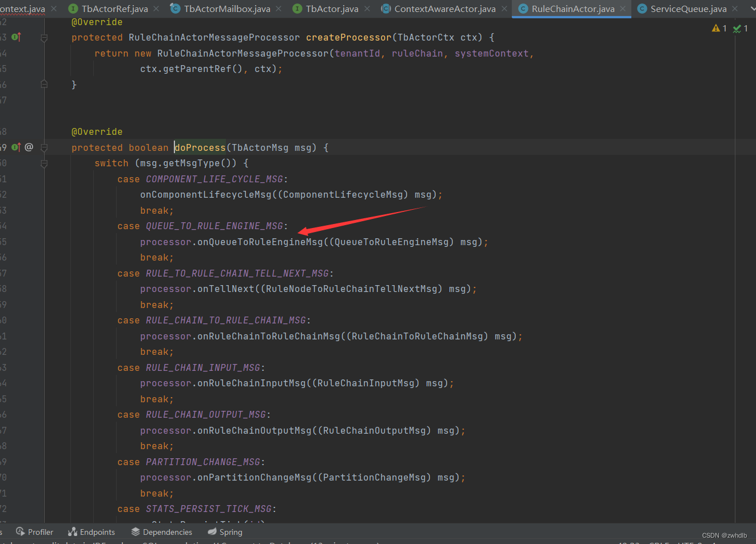Click the Spring leaf tool window icon
756x544 pixels.
pos(212,531)
